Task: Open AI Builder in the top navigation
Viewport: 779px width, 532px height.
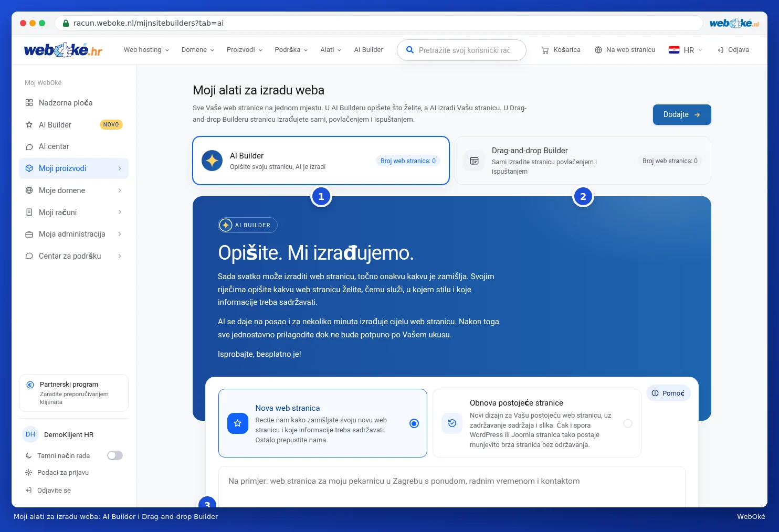Action: pos(369,50)
